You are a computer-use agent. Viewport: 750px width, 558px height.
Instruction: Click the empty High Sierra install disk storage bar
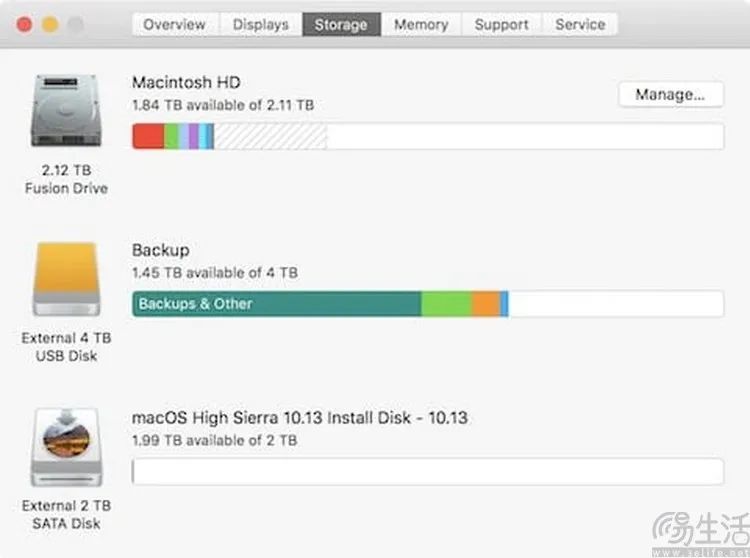click(428, 471)
